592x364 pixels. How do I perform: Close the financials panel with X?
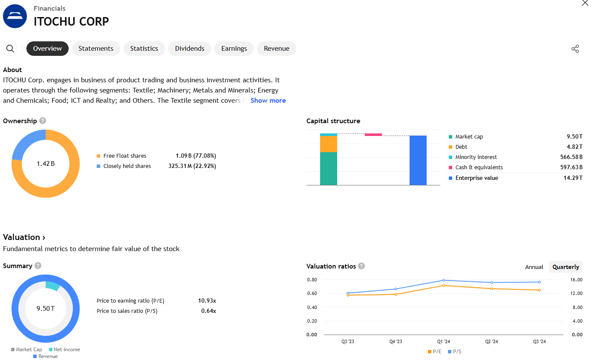[x=585, y=3]
